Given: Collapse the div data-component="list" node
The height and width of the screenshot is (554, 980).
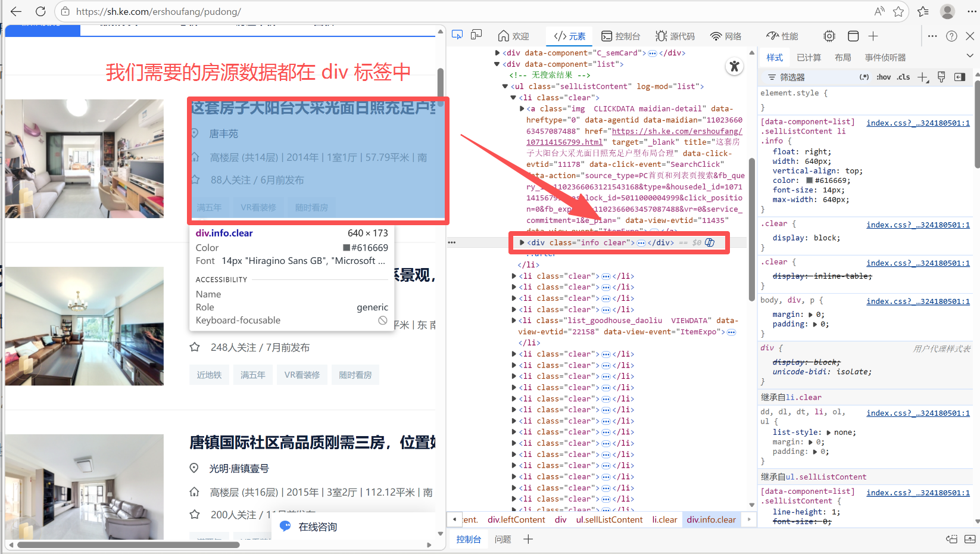Looking at the screenshot, I should [x=497, y=64].
